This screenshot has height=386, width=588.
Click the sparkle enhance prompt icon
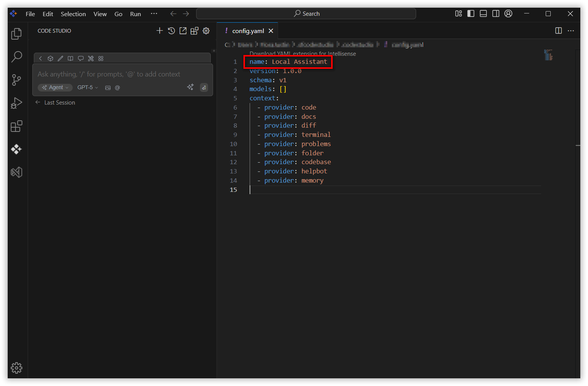[190, 87]
